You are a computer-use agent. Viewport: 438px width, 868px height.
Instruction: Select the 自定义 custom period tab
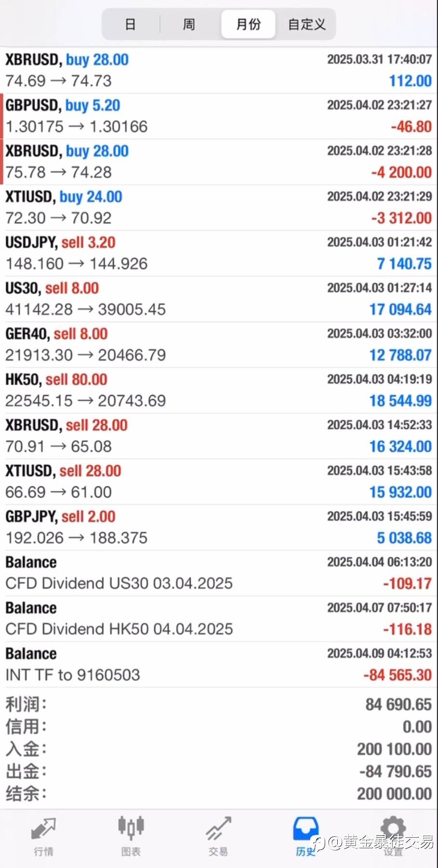click(307, 24)
